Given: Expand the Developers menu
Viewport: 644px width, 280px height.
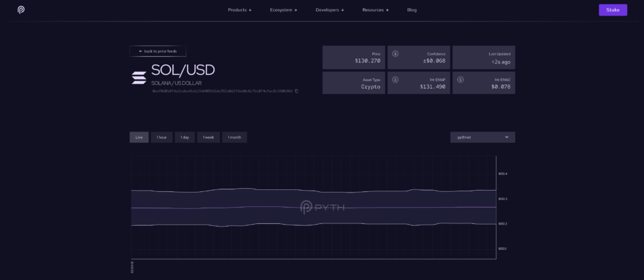Looking at the screenshot, I should tap(330, 10).
